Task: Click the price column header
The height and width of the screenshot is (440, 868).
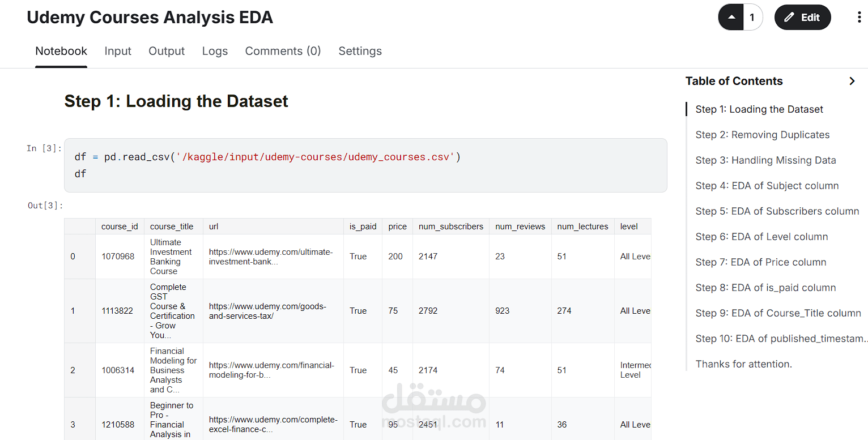Action: 397,227
